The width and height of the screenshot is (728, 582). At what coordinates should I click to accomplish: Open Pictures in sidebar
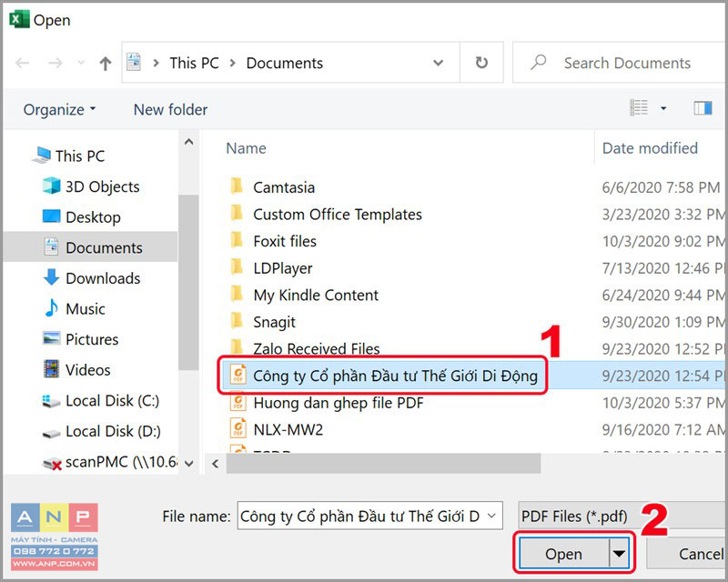[81, 339]
